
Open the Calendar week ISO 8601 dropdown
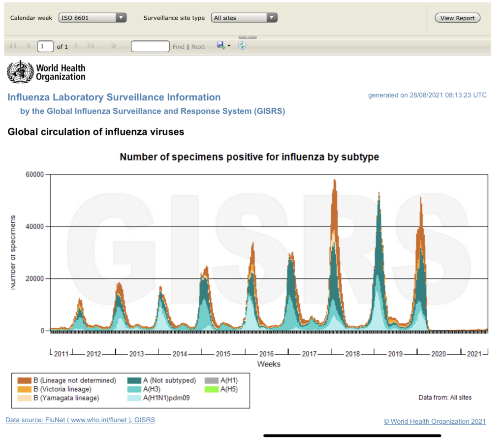pos(92,18)
